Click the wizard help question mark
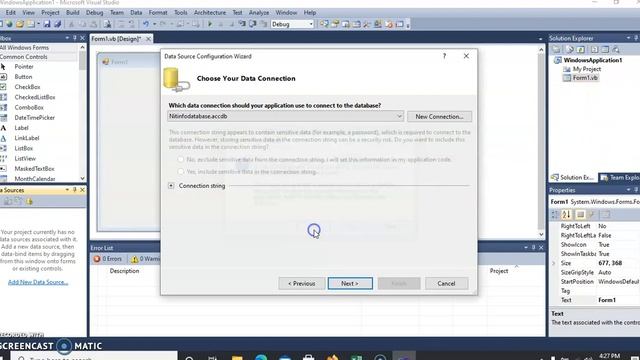The width and height of the screenshot is (640, 360). coord(444,56)
